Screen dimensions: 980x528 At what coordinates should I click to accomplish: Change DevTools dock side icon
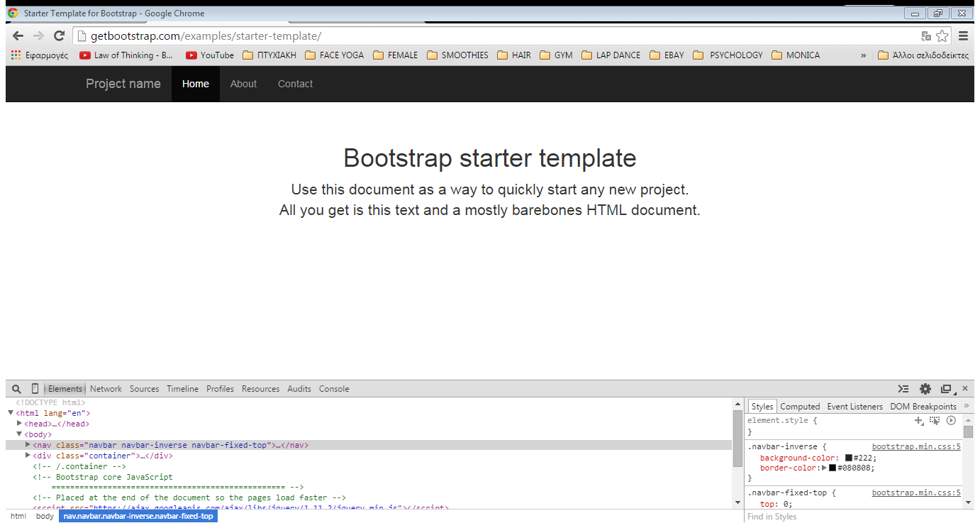coord(946,389)
